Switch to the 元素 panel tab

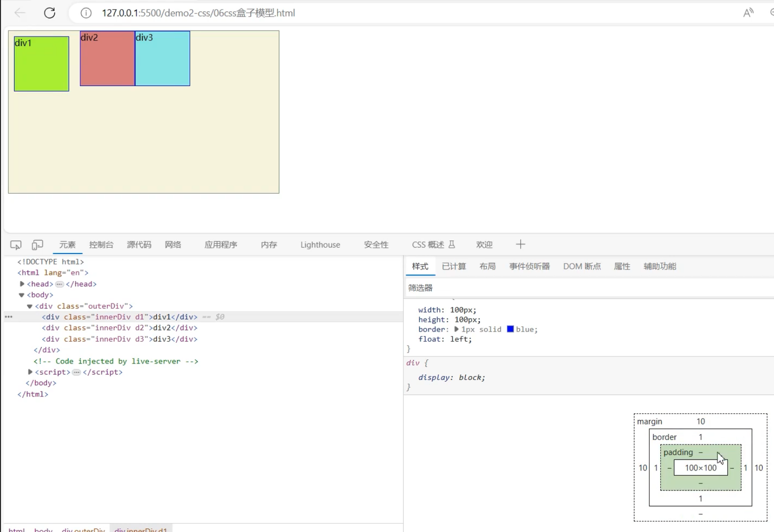click(68, 245)
